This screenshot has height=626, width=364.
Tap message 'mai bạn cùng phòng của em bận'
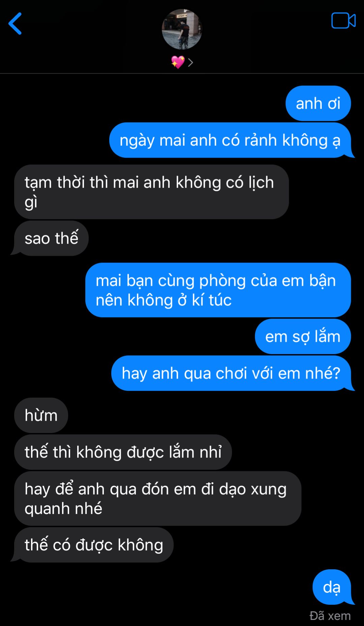218,290
